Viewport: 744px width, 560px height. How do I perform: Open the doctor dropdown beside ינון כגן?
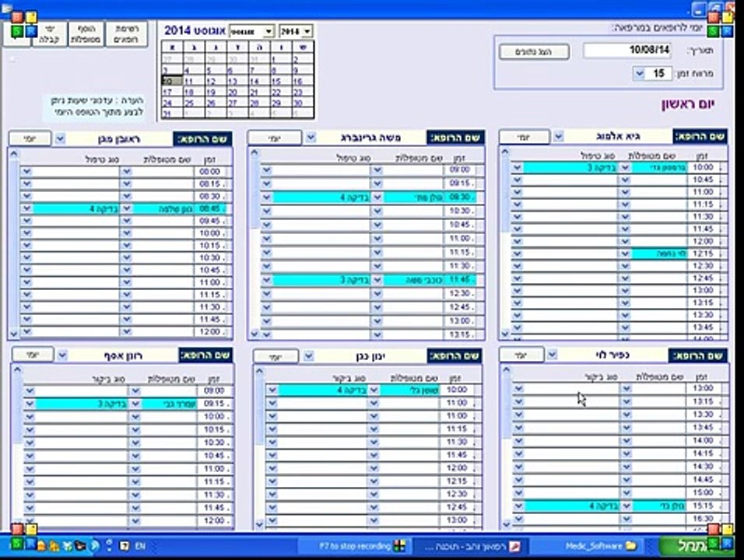tap(308, 355)
